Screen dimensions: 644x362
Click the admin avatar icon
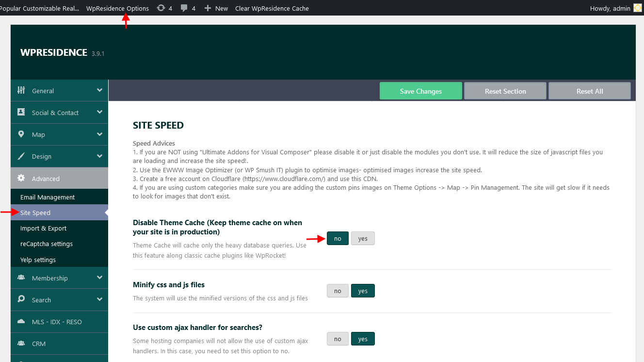638,8
